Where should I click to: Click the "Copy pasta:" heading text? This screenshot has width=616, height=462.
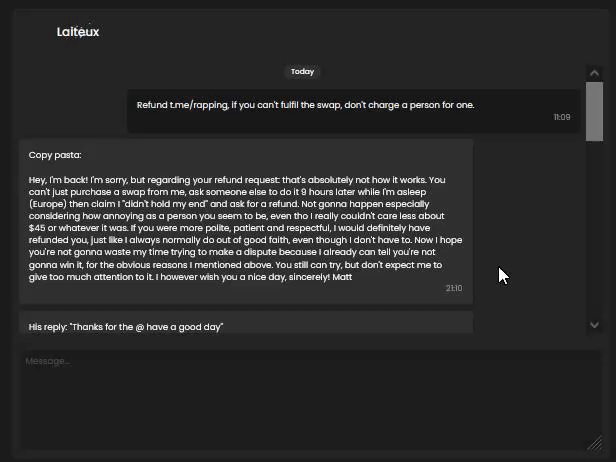55,155
